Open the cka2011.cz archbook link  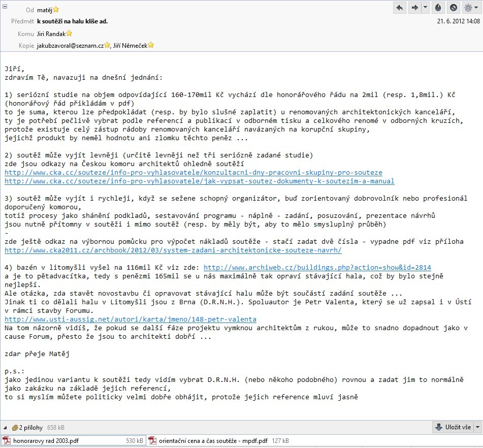173,250
